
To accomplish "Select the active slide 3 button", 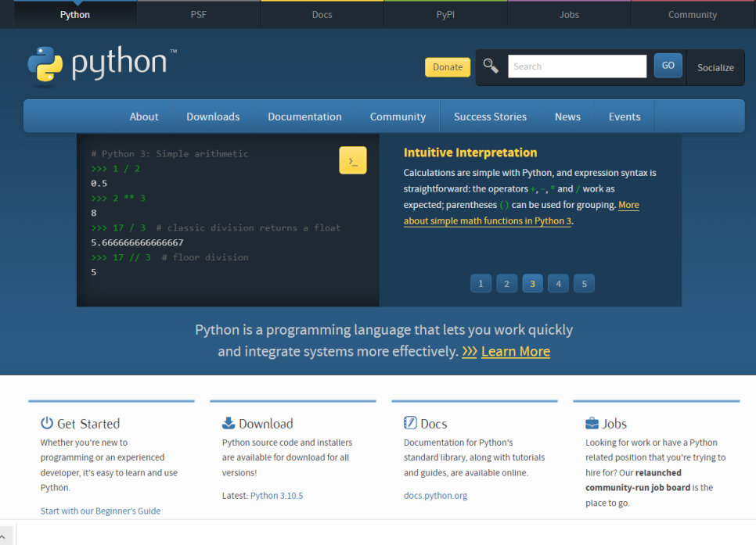I will pyautogui.click(x=532, y=283).
